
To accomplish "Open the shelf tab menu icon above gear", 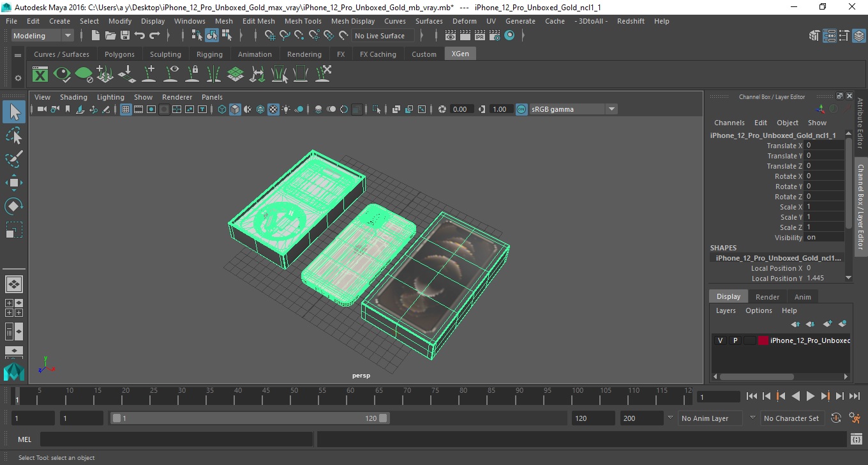I will [x=18, y=56].
